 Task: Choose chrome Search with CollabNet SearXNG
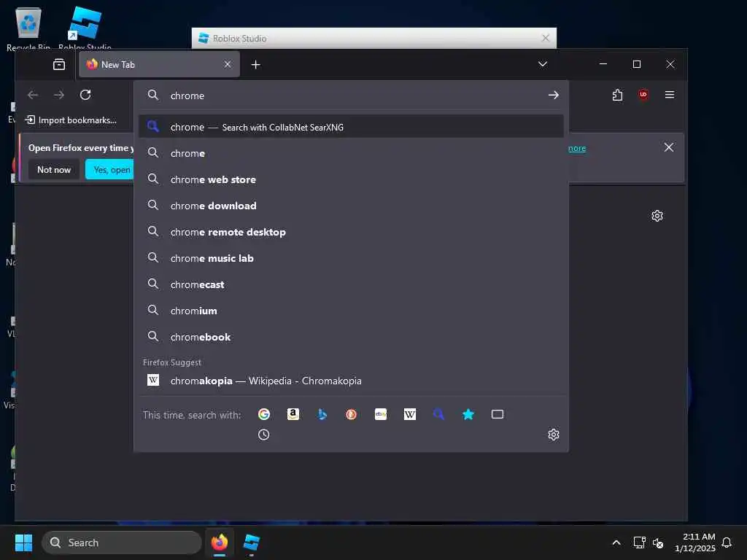(x=351, y=127)
